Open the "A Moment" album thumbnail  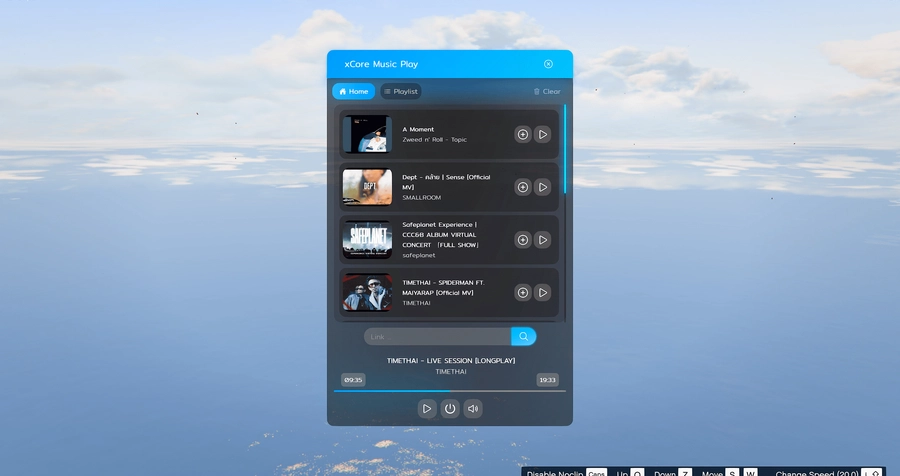tap(367, 134)
